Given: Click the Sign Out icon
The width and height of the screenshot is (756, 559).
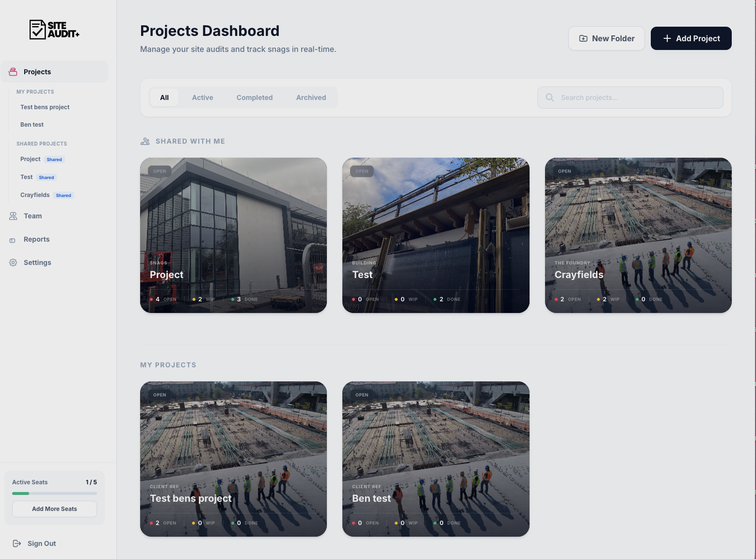Looking at the screenshot, I should click(x=17, y=543).
